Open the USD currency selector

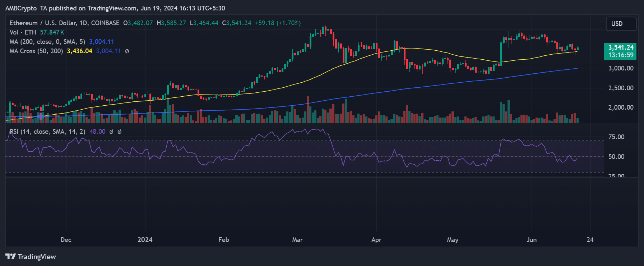[621, 24]
